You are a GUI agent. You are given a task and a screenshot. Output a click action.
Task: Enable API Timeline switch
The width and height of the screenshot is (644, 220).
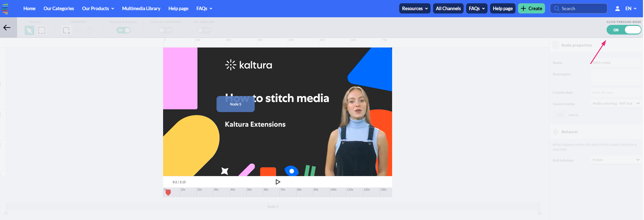click(204, 30)
